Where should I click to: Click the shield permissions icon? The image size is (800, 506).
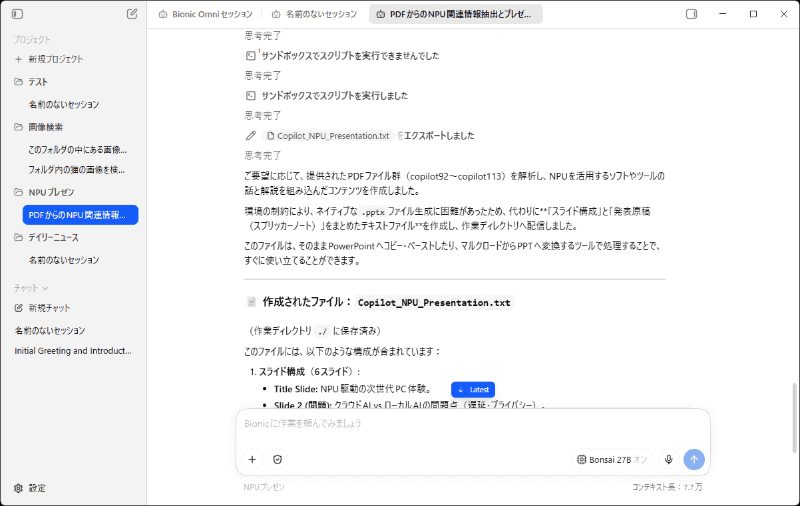click(278, 460)
